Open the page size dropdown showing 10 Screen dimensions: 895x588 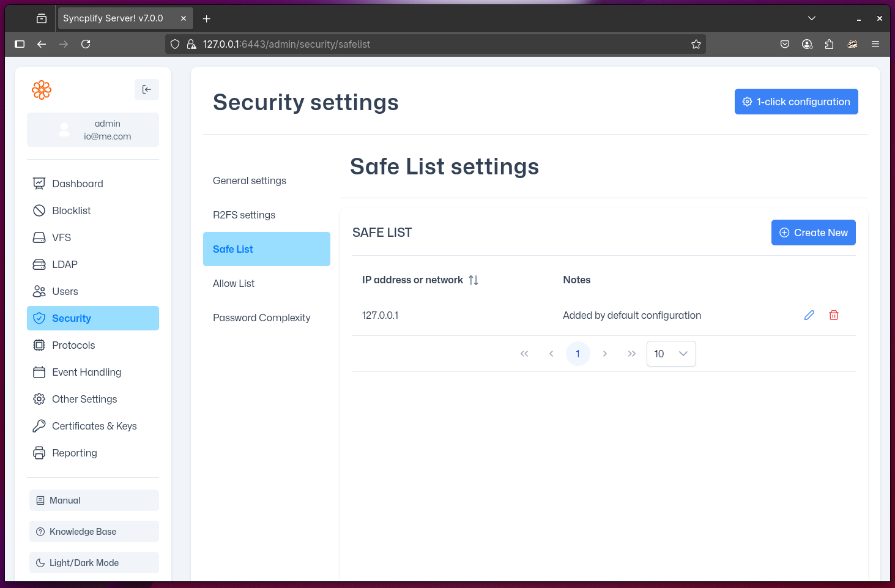670,354
